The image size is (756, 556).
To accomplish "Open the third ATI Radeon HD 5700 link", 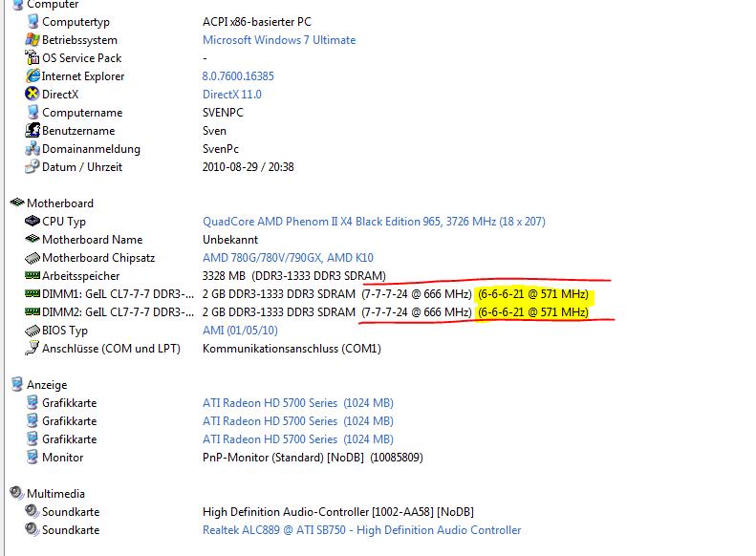I will (x=298, y=439).
